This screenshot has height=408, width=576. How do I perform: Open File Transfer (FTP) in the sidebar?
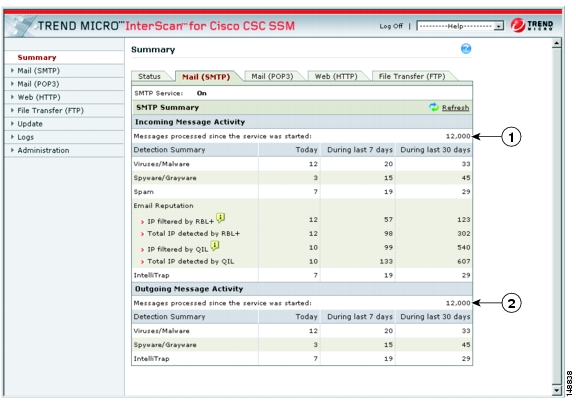[51, 110]
